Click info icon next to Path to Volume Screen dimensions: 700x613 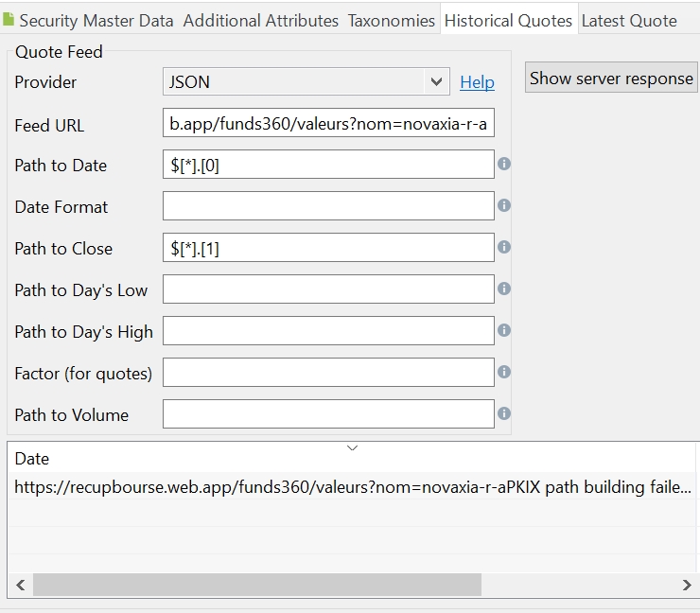504,413
